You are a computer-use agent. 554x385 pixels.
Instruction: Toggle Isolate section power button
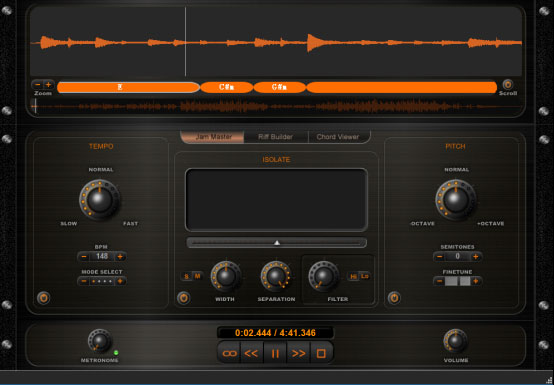pos(183,298)
